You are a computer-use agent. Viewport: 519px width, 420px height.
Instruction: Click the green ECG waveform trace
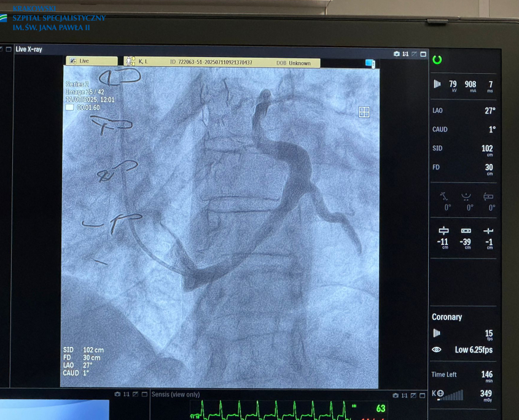pyautogui.click(x=270, y=410)
